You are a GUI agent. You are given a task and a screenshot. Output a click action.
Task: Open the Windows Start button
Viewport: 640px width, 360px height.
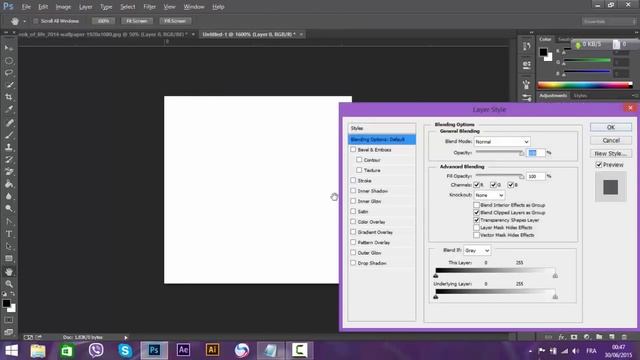(11, 350)
